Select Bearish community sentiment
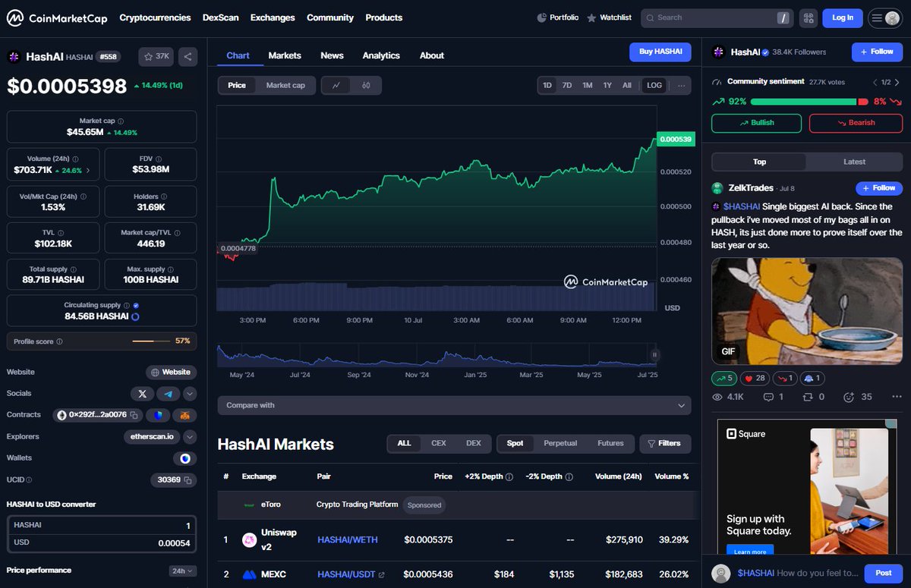The height and width of the screenshot is (588, 911). pyautogui.click(x=856, y=123)
